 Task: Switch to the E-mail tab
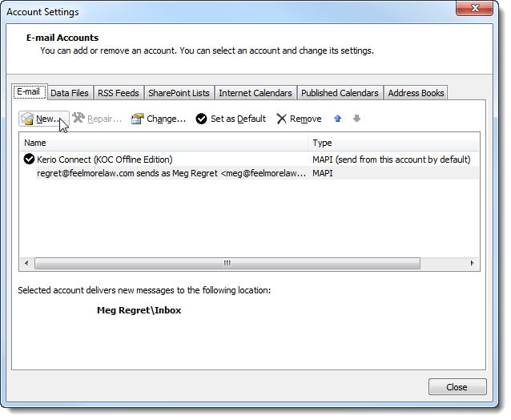click(29, 91)
